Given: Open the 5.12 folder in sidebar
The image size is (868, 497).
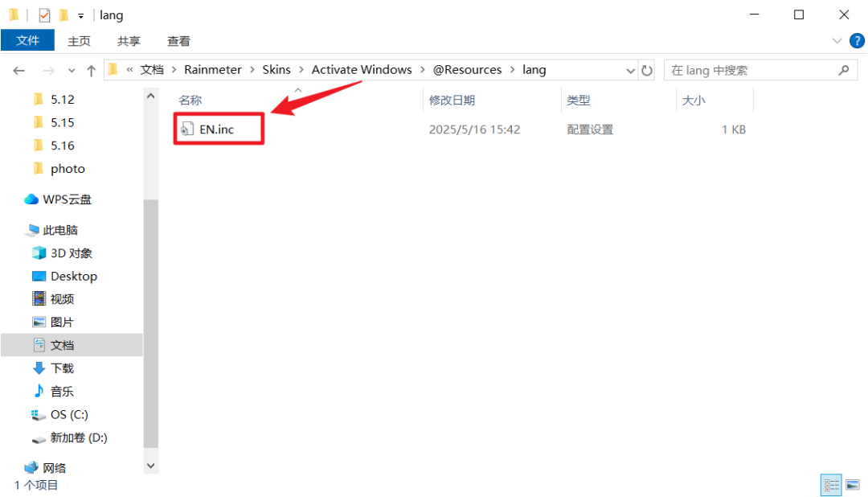Looking at the screenshot, I should (x=62, y=99).
